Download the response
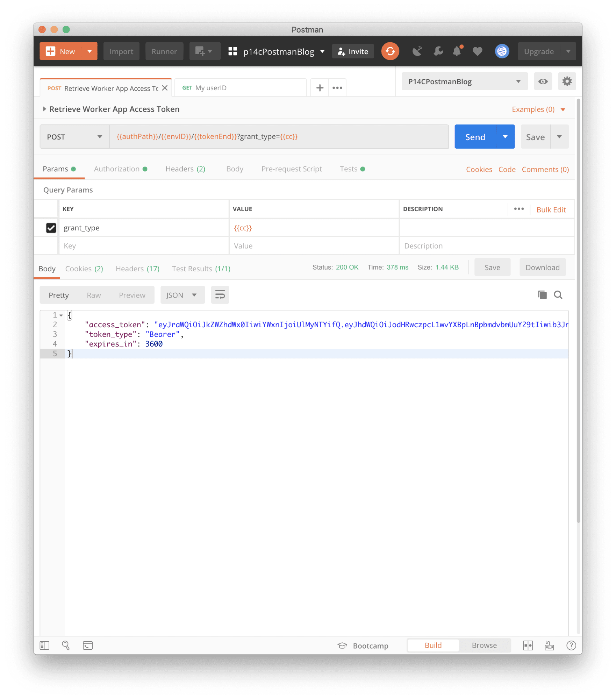The height and width of the screenshot is (699, 616). tap(543, 268)
